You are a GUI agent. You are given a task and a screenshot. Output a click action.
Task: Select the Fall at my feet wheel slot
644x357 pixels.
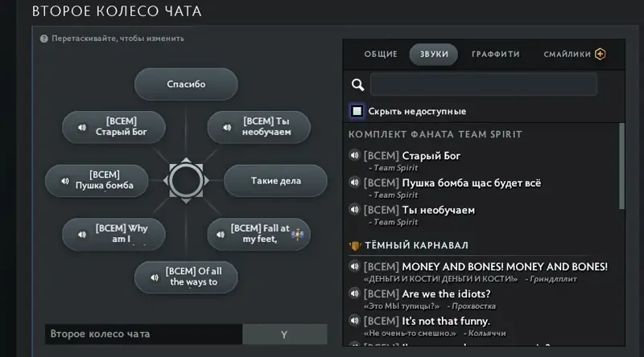[258, 234]
